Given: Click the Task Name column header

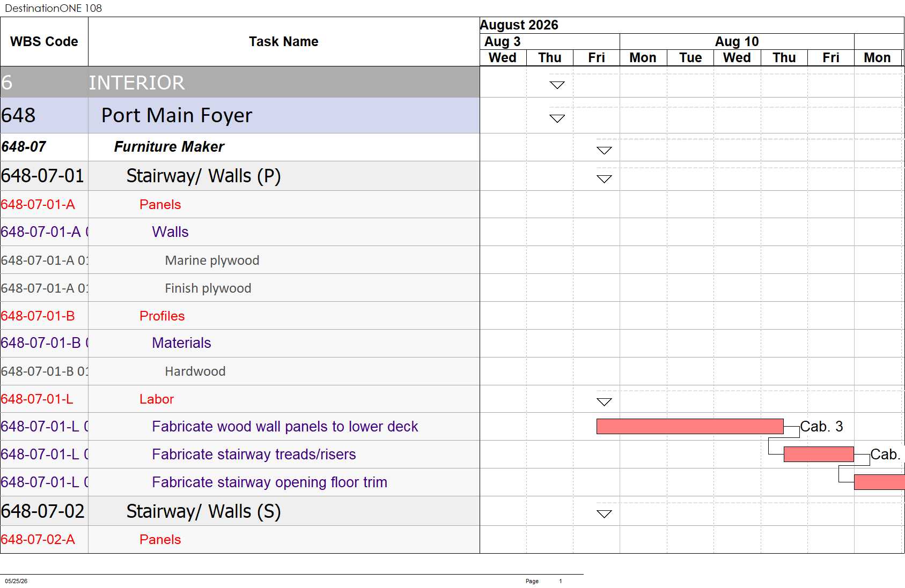Looking at the screenshot, I should point(284,42).
